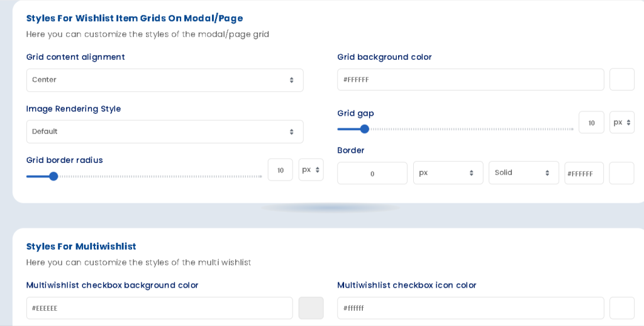The width and height of the screenshot is (644, 326).
Task: Click the Border width number field
Action: click(x=372, y=173)
